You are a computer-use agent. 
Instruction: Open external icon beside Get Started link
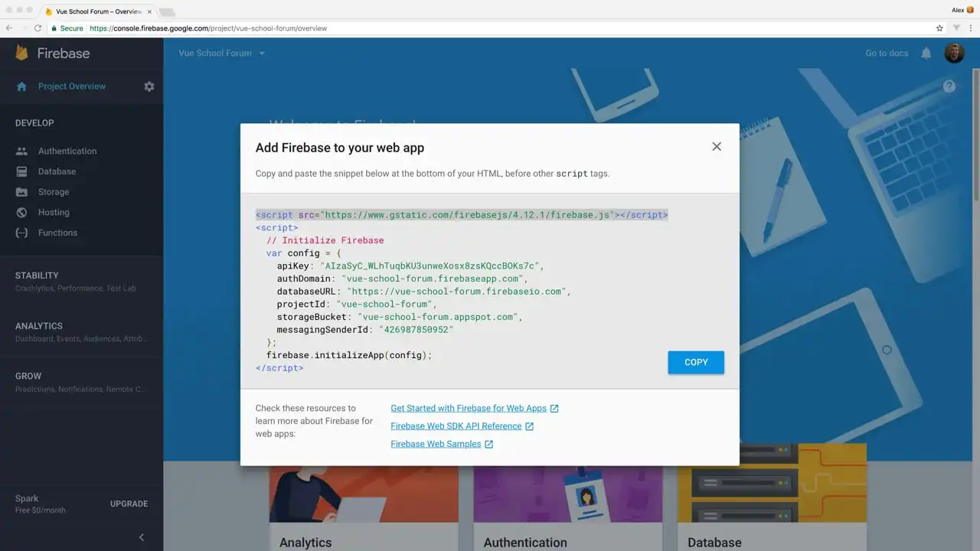[554, 409]
